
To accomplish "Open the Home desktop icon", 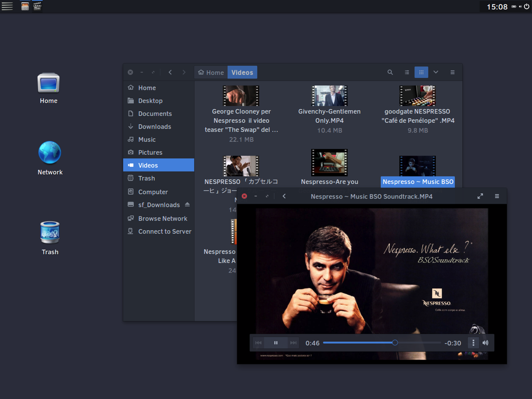I will click(48, 88).
